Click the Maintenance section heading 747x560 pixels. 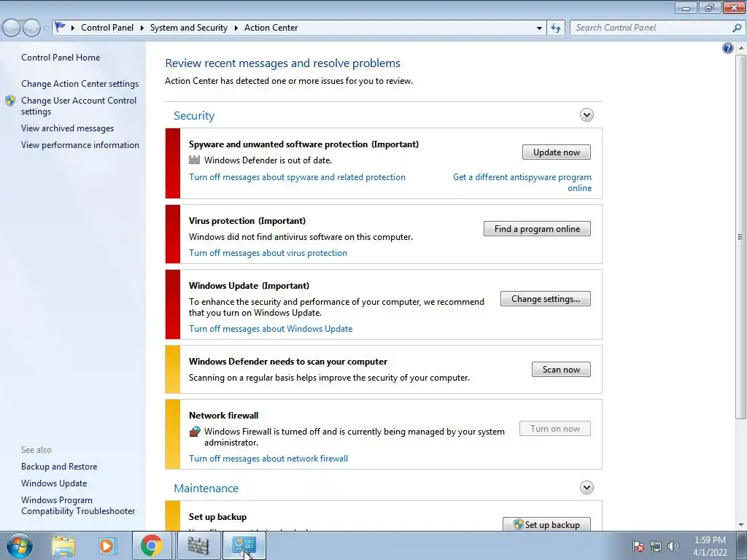[x=206, y=488]
